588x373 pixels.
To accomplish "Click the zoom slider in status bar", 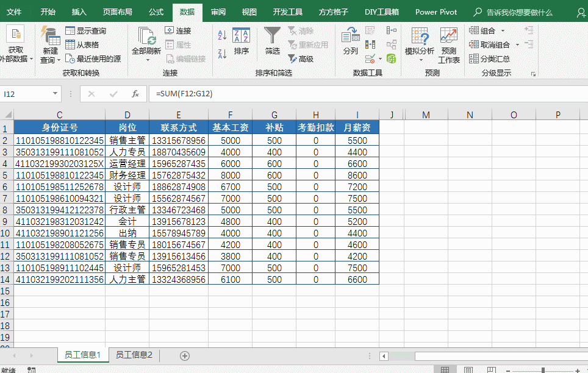I will point(543,369).
